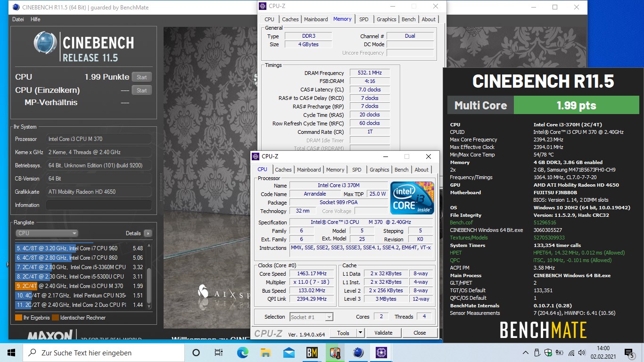The image size is (644, 362).
Task: Open the Datei menu in Cinebench
Action: 18,19
